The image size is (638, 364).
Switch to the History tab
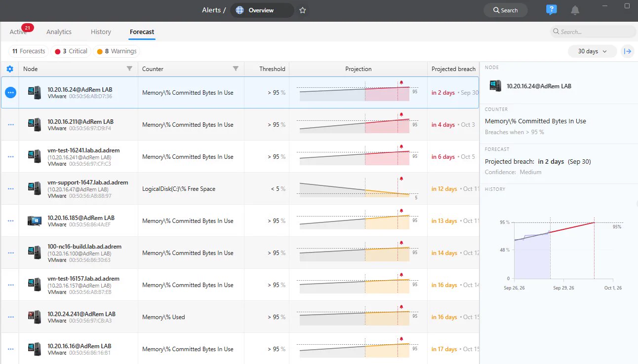(x=101, y=32)
